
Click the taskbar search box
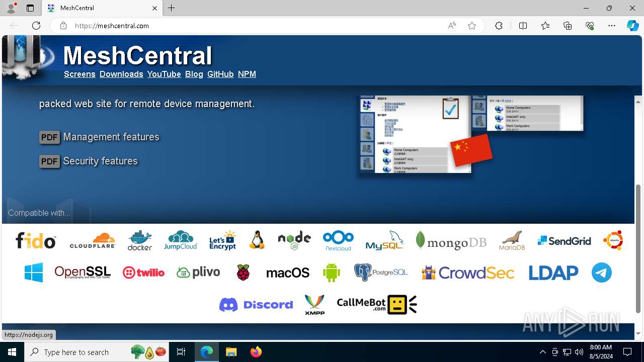point(97,352)
